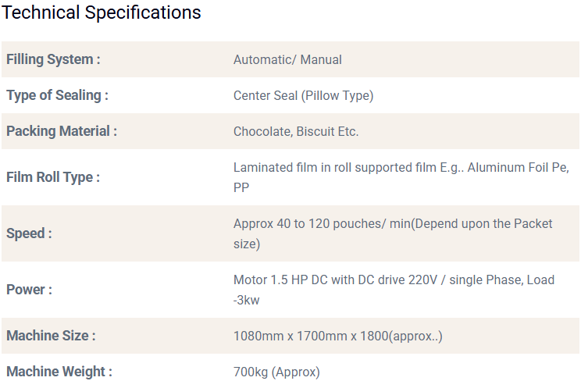Click the 'Approx 40 to 120 pouches/ min' text
This screenshot has width=588, height=381.
[322, 223]
